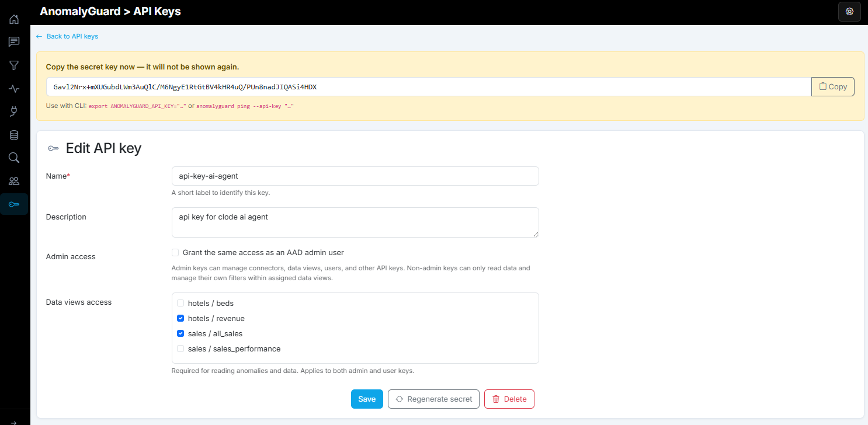Open the database sidebar icon

(x=14, y=135)
